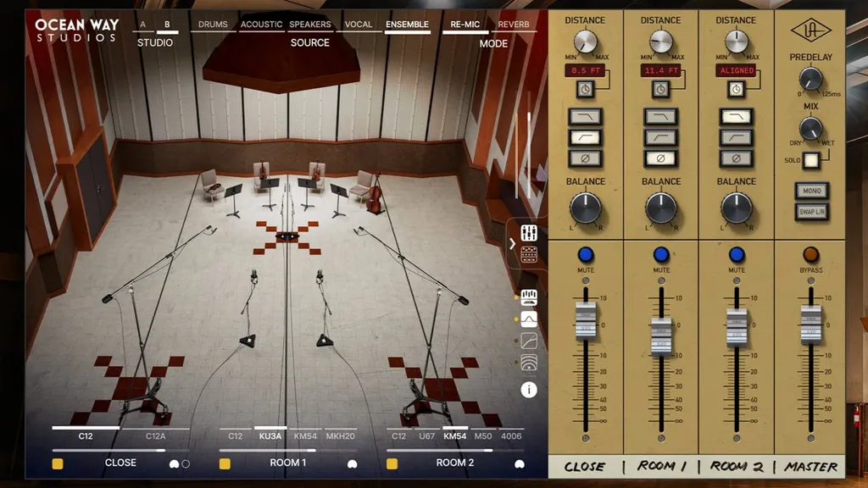This screenshot has height=488, width=868.
Task: Toggle the yellow Room 2 enable square
Action: tap(392, 463)
